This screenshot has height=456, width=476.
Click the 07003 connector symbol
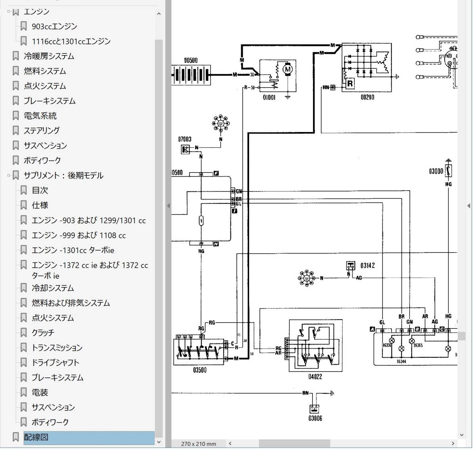pyautogui.click(x=186, y=149)
